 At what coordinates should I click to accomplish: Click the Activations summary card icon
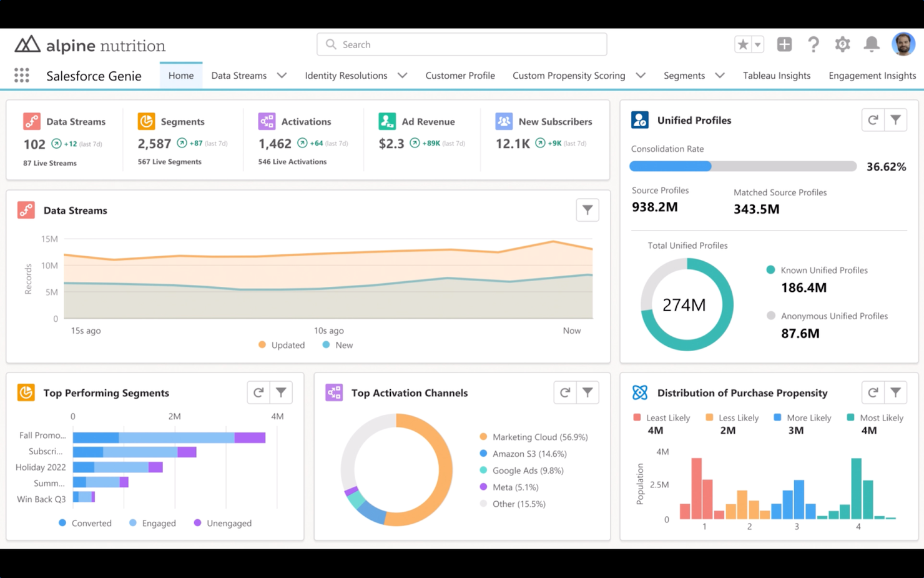point(267,121)
